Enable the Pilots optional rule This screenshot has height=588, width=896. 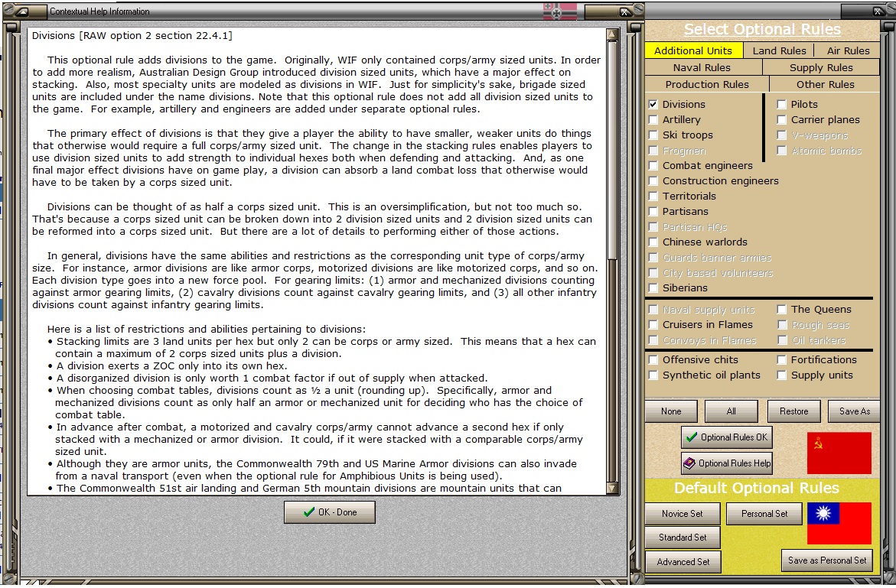[782, 105]
